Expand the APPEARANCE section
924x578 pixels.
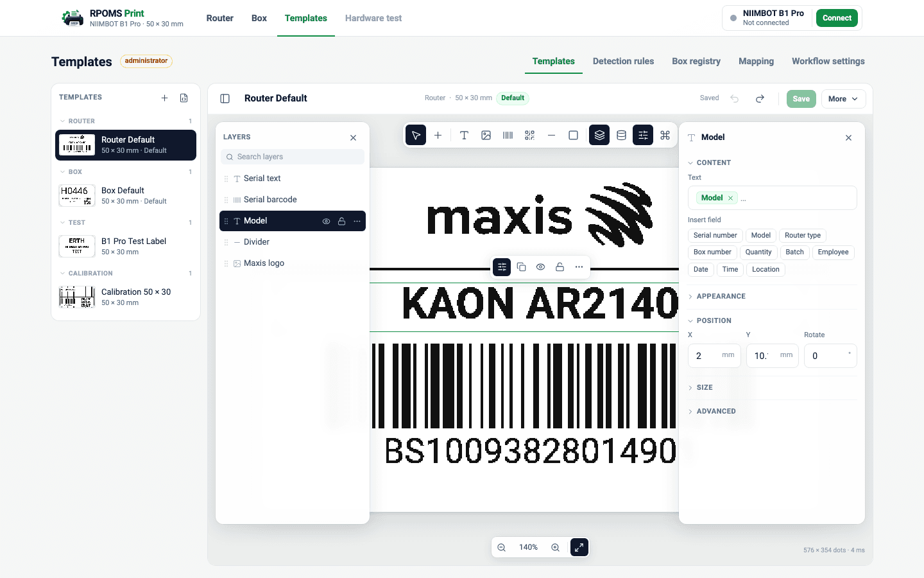[717, 296]
